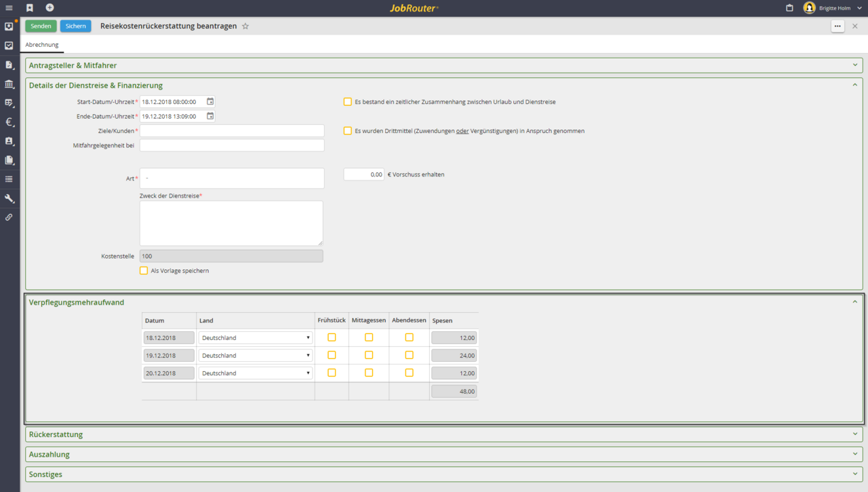Viewport: 868px width, 492px height.
Task: Click the green Senden button
Action: (x=41, y=26)
